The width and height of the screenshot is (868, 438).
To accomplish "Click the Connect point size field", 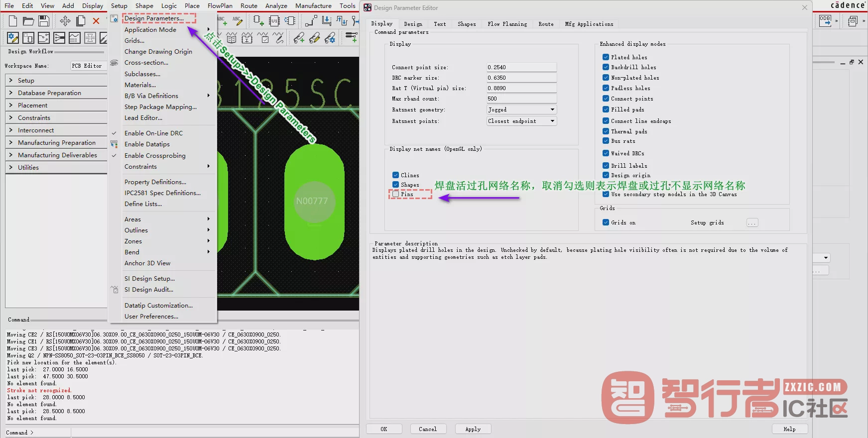I will point(521,67).
